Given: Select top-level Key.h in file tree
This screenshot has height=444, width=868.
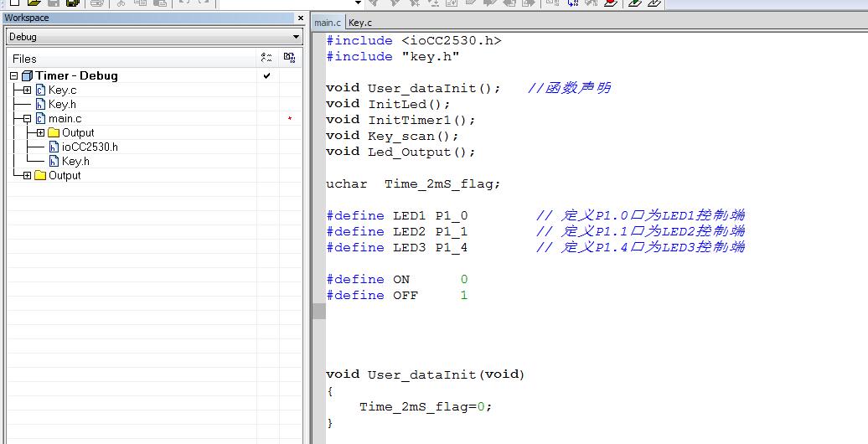Looking at the screenshot, I should click(x=62, y=104).
